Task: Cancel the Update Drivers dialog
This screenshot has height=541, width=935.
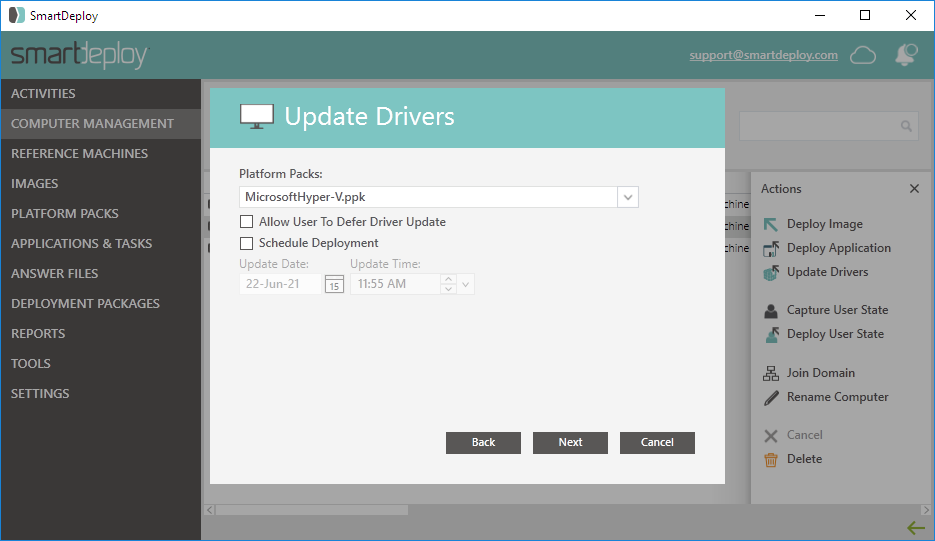Action: (x=657, y=443)
